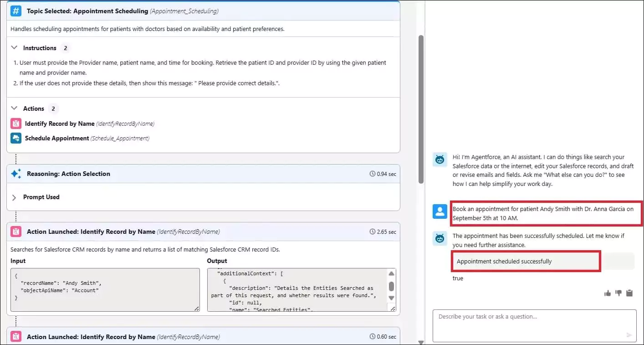Screen dimensions: 644x345
Task: Click the user avatar beside the booking request
Action: pyautogui.click(x=440, y=211)
